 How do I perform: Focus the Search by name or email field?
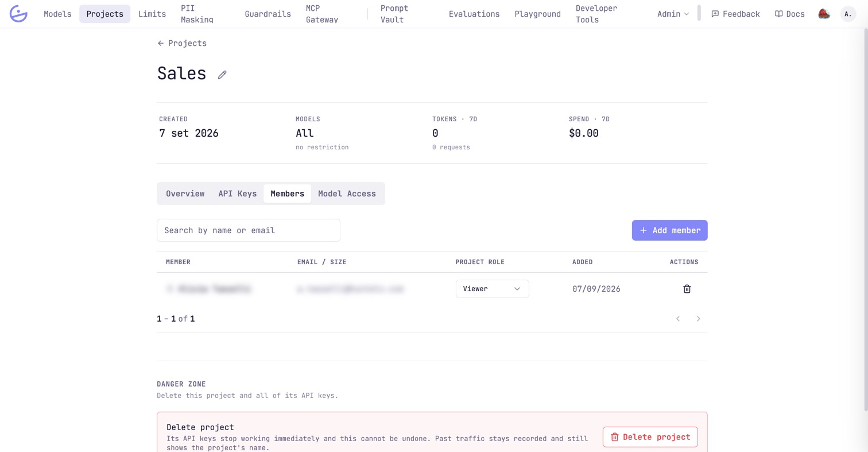point(249,230)
